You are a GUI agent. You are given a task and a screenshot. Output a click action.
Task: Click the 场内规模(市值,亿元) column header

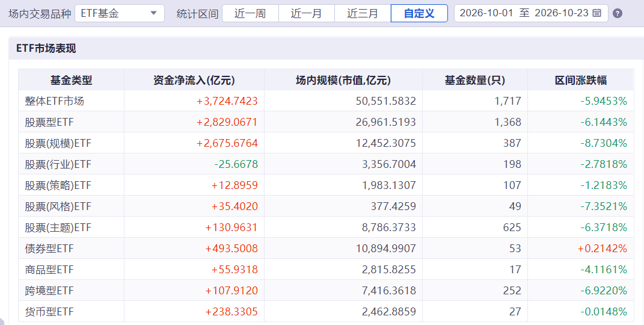pyautogui.click(x=343, y=80)
